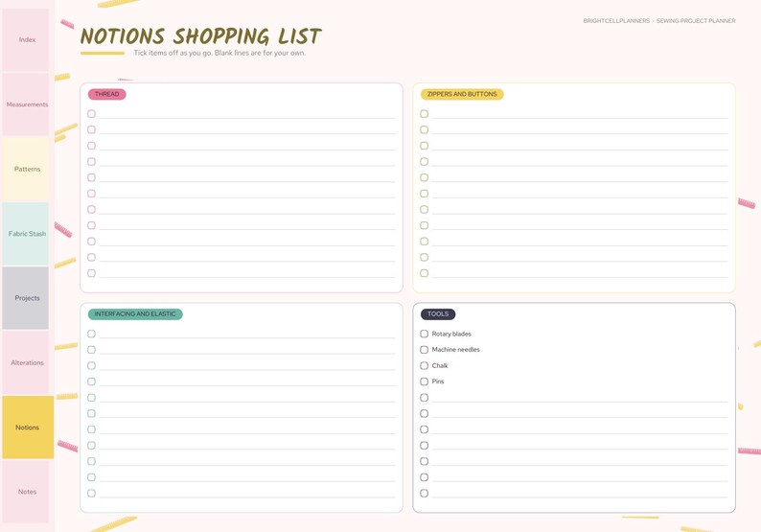Check off Machine needles

coord(425,350)
